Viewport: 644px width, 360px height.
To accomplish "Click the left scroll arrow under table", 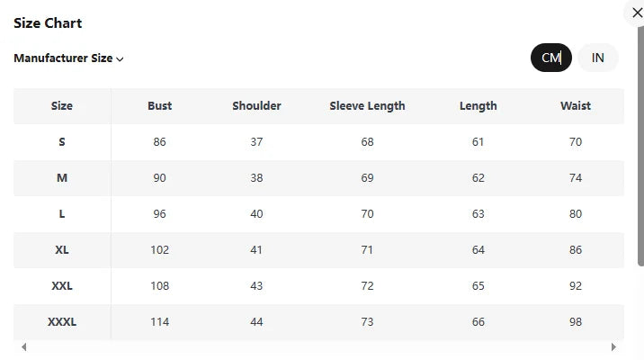I will tap(23, 347).
